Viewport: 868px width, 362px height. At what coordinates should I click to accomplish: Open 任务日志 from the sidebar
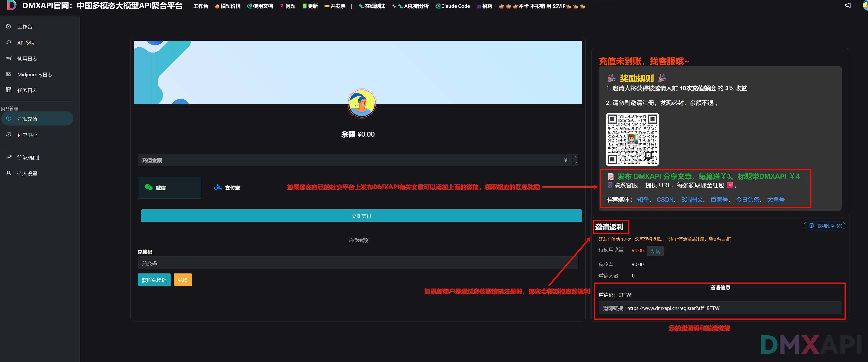(27, 90)
